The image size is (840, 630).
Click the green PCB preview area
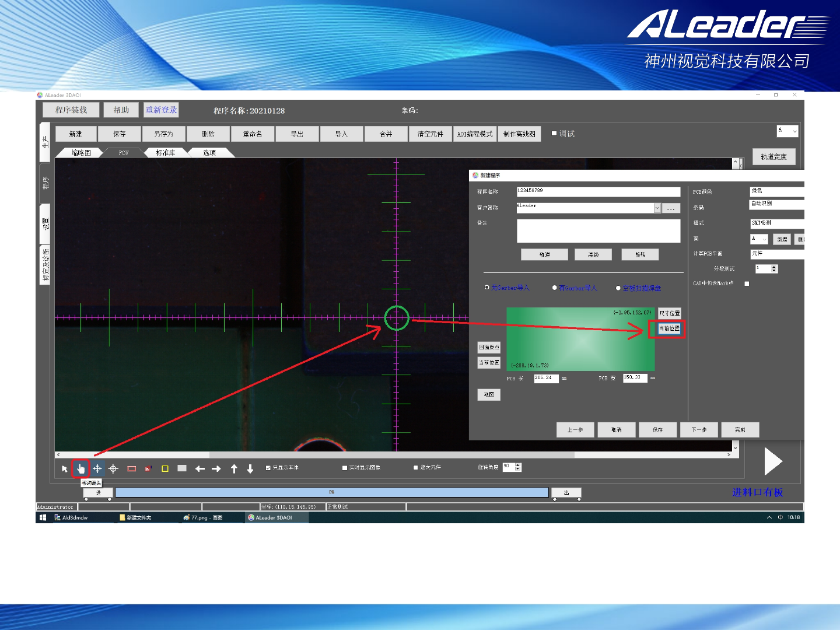(580, 339)
